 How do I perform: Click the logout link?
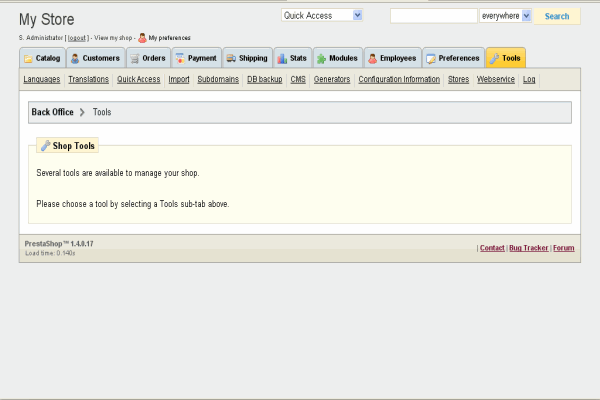pos(77,37)
